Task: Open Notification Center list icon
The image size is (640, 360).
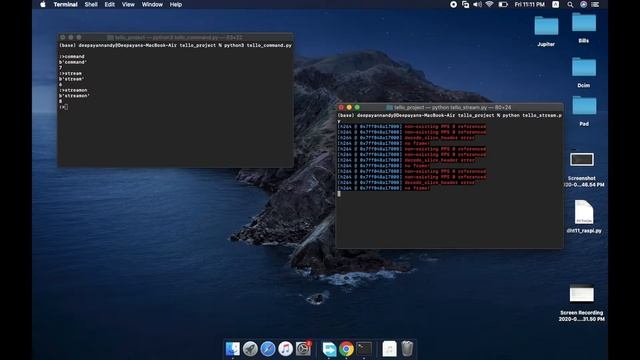Action: pyautogui.click(x=596, y=4)
